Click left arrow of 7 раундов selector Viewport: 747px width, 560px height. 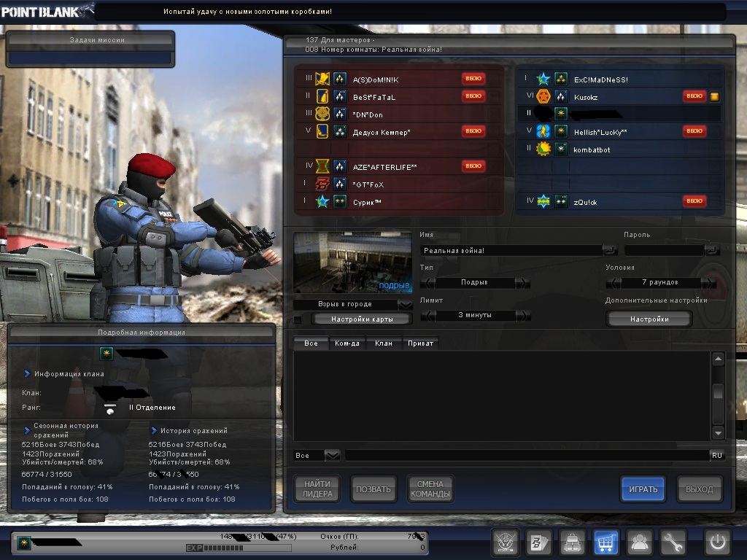point(614,282)
